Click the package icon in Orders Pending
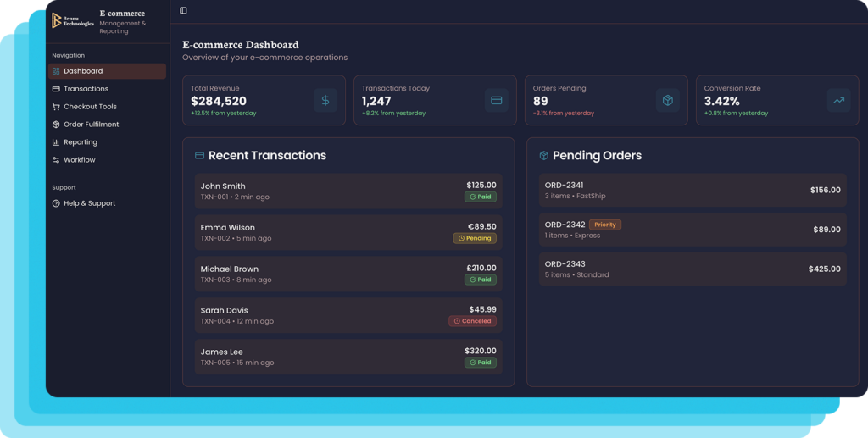The height and width of the screenshot is (438, 868). click(668, 100)
